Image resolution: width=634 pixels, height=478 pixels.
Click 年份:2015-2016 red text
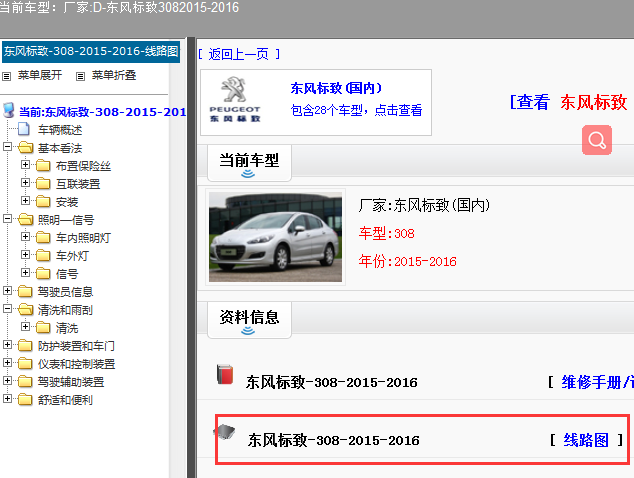pyautogui.click(x=408, y=261)
